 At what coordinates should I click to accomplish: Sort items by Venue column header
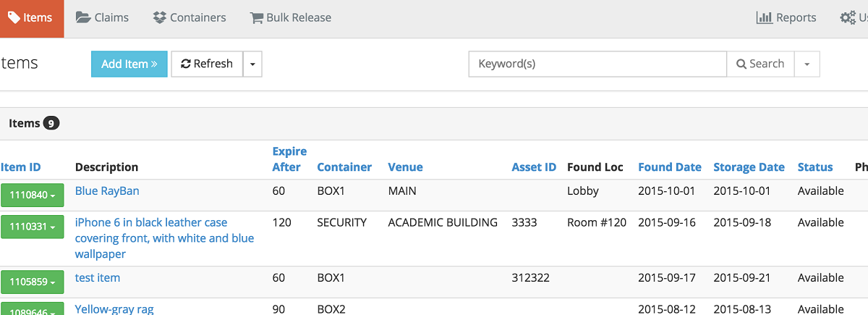pyautogui.click(x=405, y=167)
